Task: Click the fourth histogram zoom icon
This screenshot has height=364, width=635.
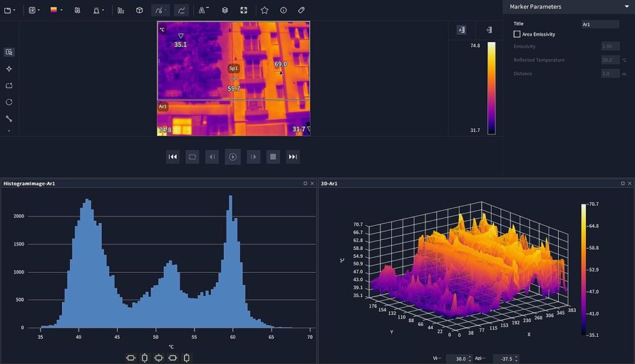Action: pyautogui.click(x=172, y=358)
